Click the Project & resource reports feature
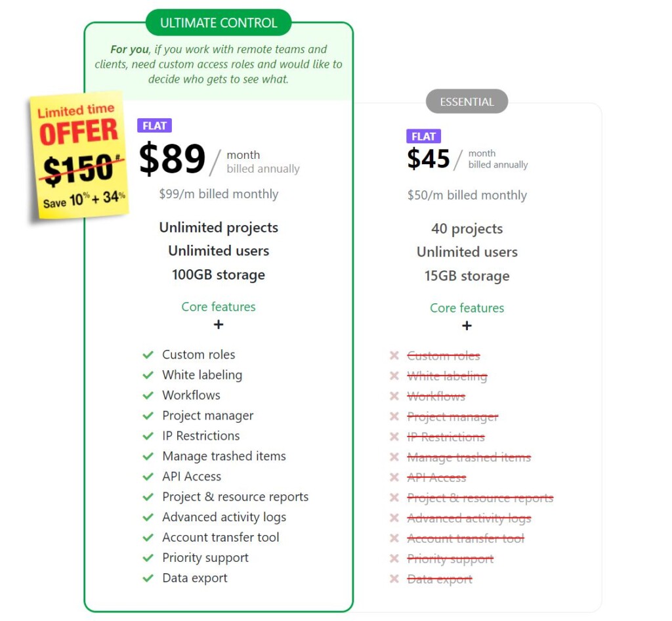This screenshot has width=672, height=621. [235, 497]
